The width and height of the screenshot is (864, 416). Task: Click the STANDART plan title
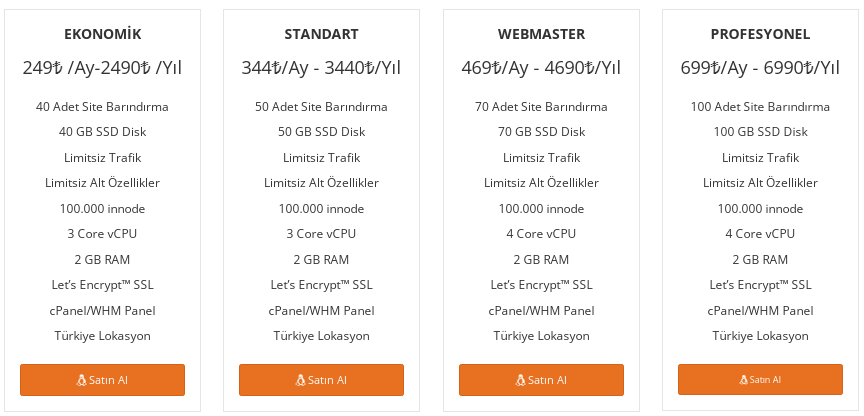321,34
